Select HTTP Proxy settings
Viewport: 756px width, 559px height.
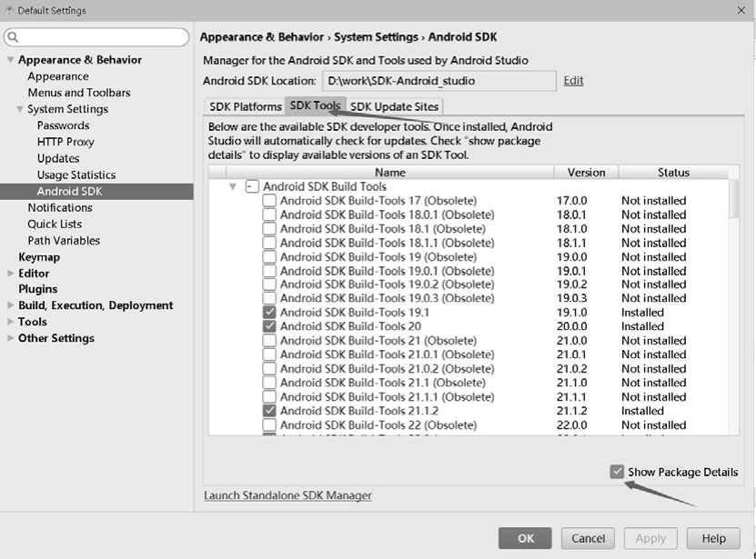66,142
